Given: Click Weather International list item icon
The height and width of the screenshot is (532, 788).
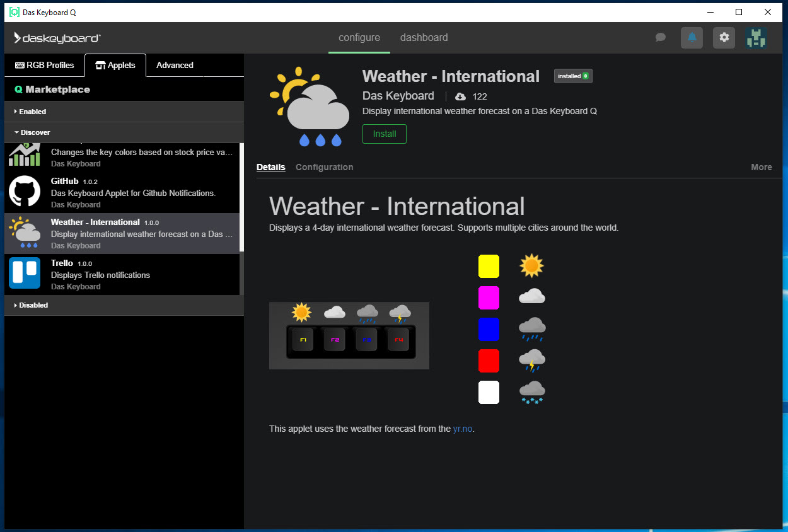Looking at the screenshot, I should tap(25, 232).
